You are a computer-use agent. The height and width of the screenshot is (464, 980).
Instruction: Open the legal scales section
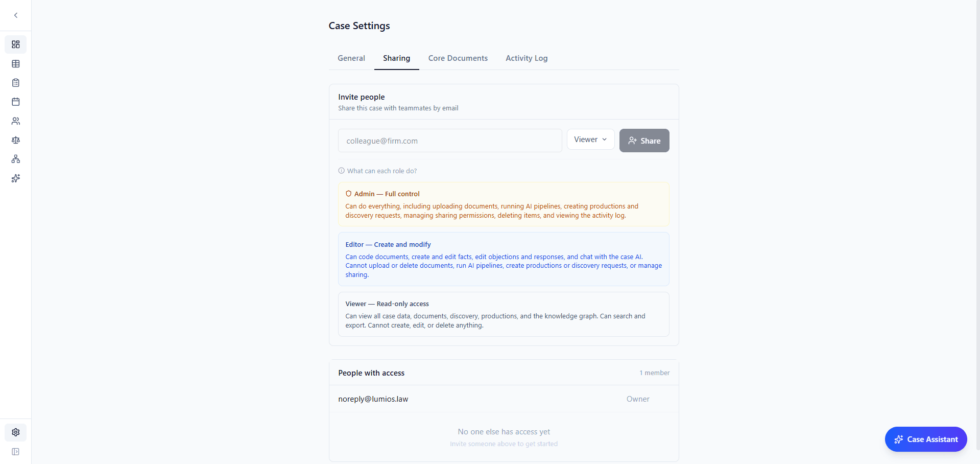point(16,140)
